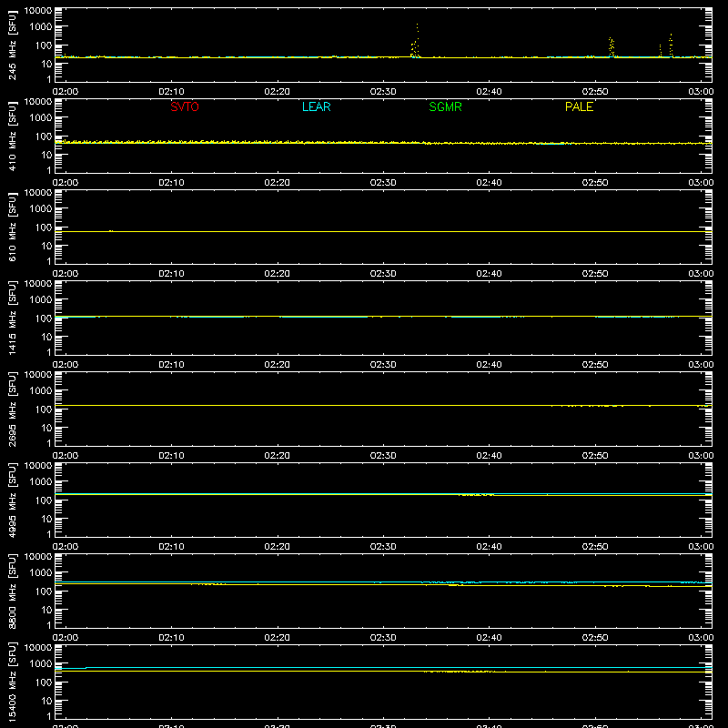Select the 245 MHz [SFU] axis title
Image resolution: width=728 pixels, height=728 pixels.
tap(13, 45)
